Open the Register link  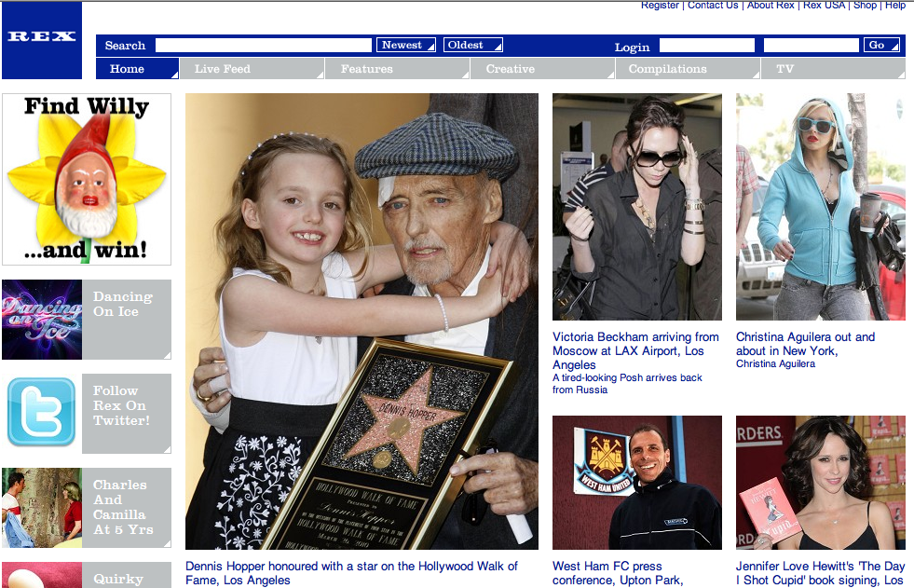pyautogui.click(x=660, y=6)
